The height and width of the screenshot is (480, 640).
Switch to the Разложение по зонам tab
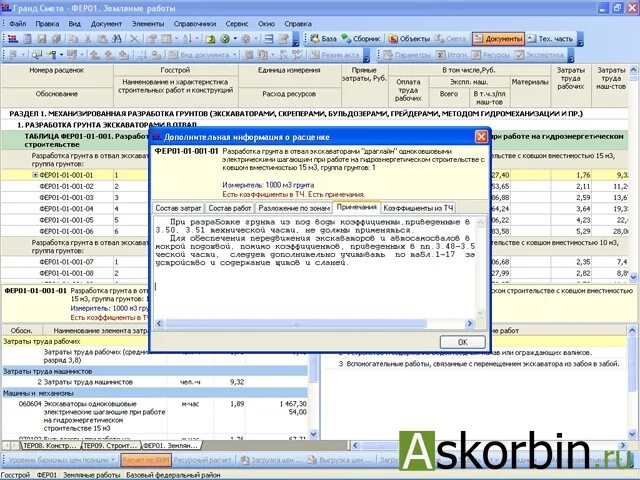coord(294,208)
